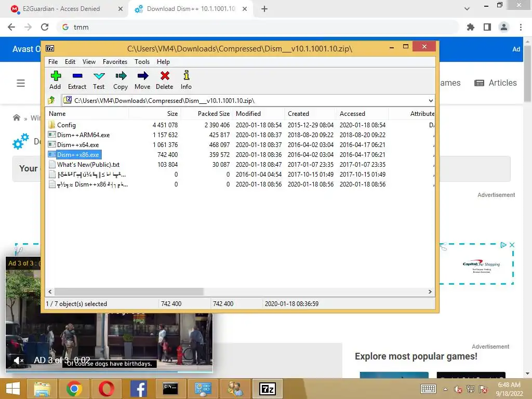
Task: Click the Copy toolbar icon
Action: pyautogui.click(x=121, y=81)
